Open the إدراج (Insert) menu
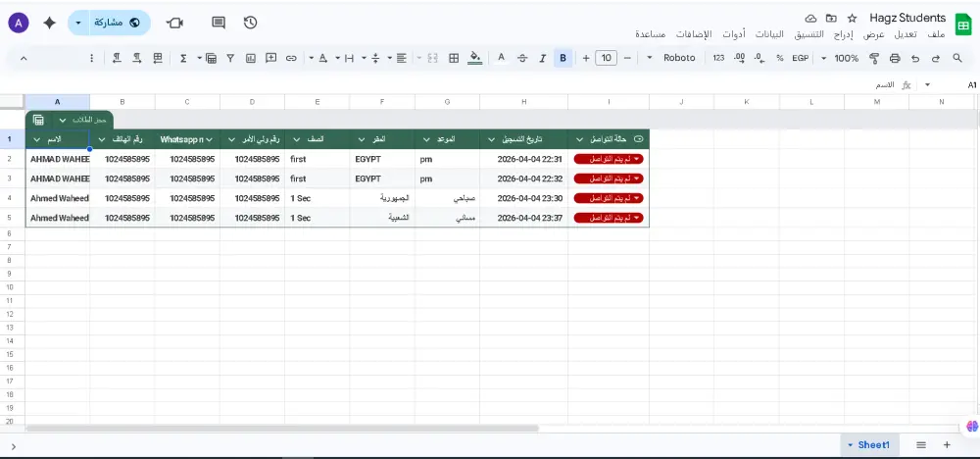 click(x=843, y=34)
